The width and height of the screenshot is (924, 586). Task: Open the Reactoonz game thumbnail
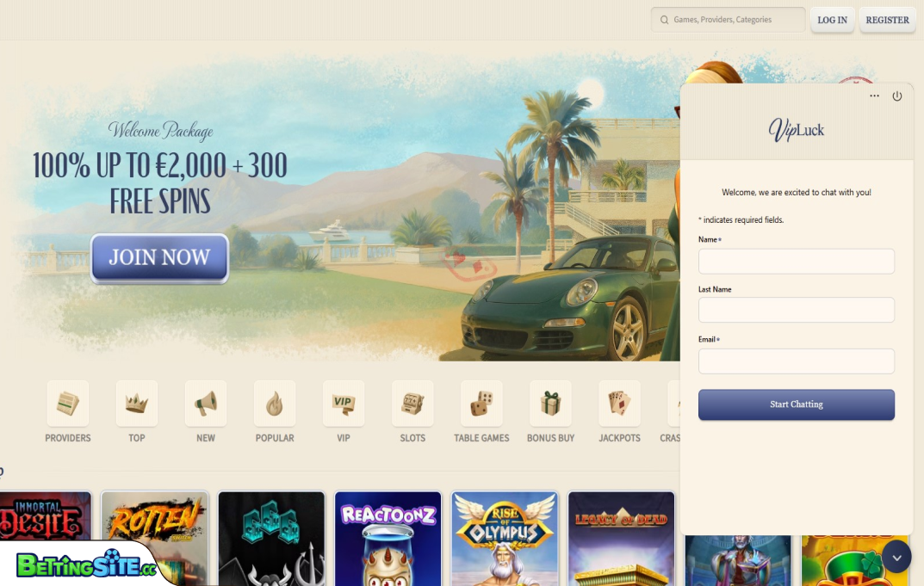[388, 539]
